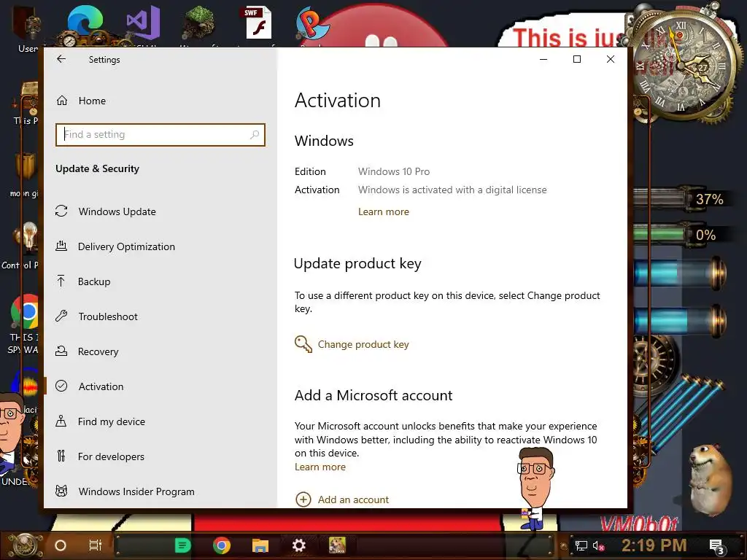Minimize the Settings window
This screenshot has height=560, width=747.
click(543, 59)
